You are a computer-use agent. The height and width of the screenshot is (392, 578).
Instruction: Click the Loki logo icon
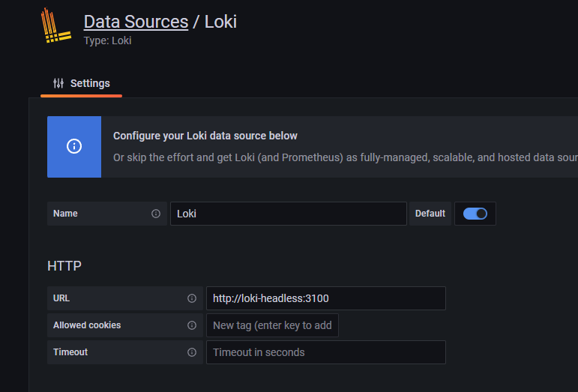[x=56, y=28]
